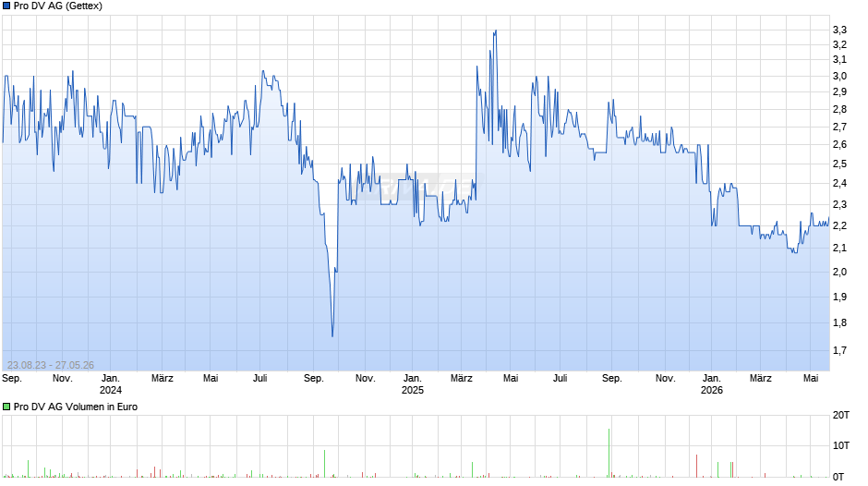Click the tallest green volume bar near Sep. 2025
Viewport: 868px width, 486px height.
[609, 453]
